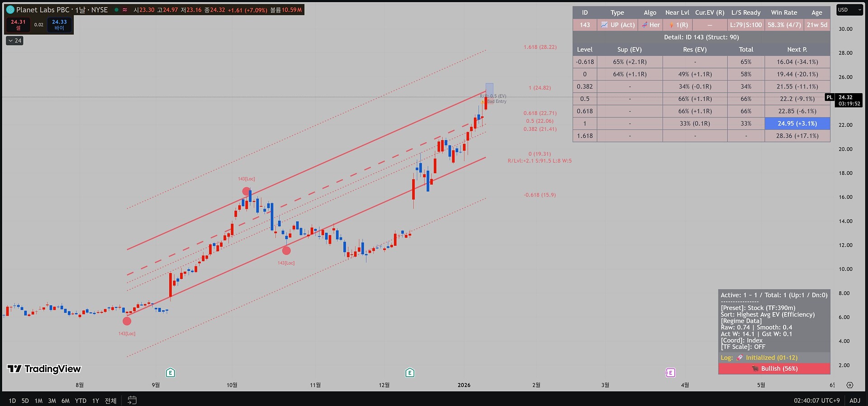This screenshot has height=406, width=868.
Task: Click the 1 (24.82) fib level label
Action: click(x=540, y=88)
